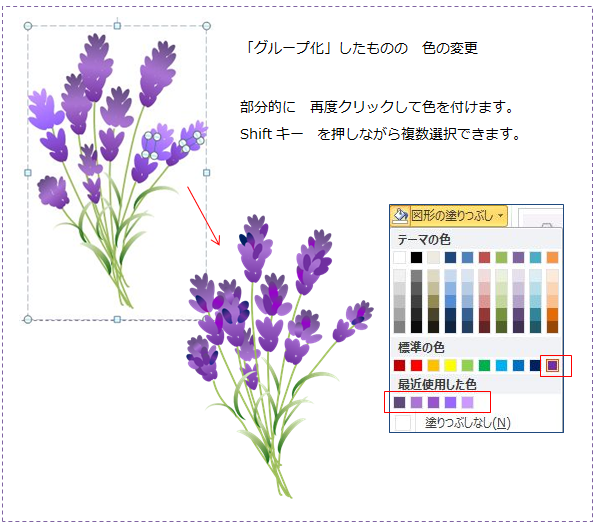Select orange-gold in standard colors
Image resolution: width=599 pixels, height=529 pixels.
(x=433, y=366)
